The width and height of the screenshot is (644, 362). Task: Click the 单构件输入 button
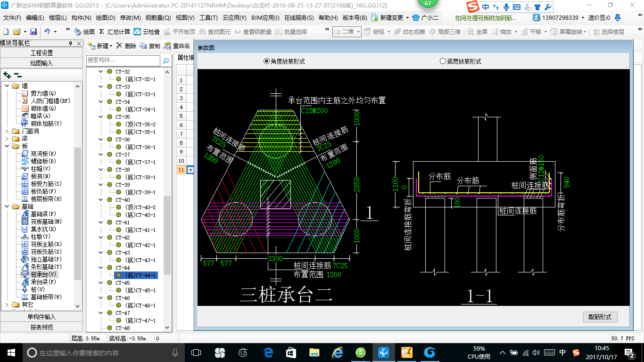(x=41, y=317)
